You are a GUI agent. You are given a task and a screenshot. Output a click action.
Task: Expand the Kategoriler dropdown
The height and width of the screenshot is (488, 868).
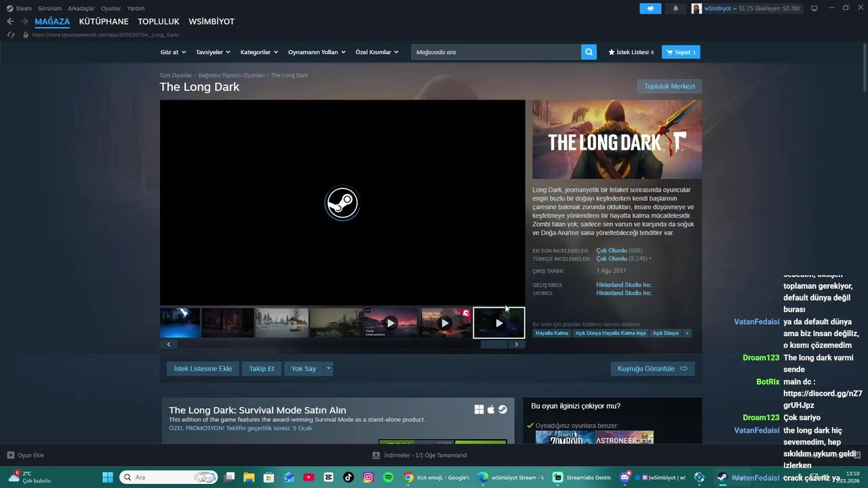point(259,52)
